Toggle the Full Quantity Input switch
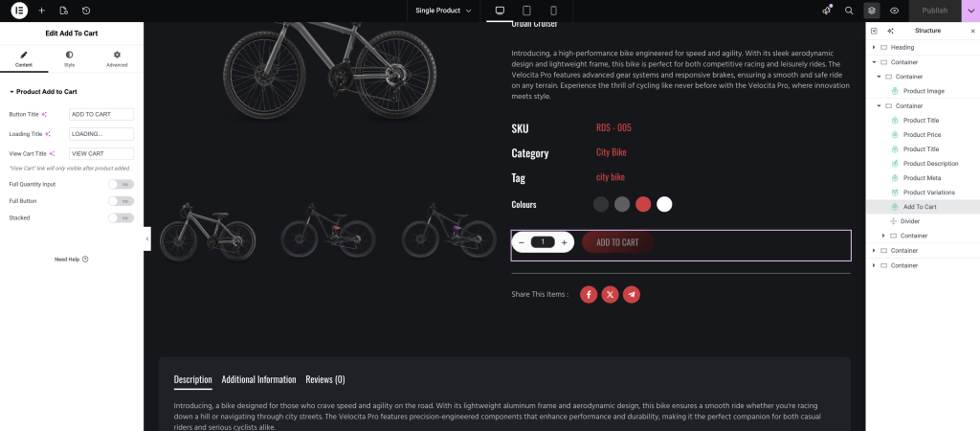This screenshot has width=980, height=431. [121, 184]
